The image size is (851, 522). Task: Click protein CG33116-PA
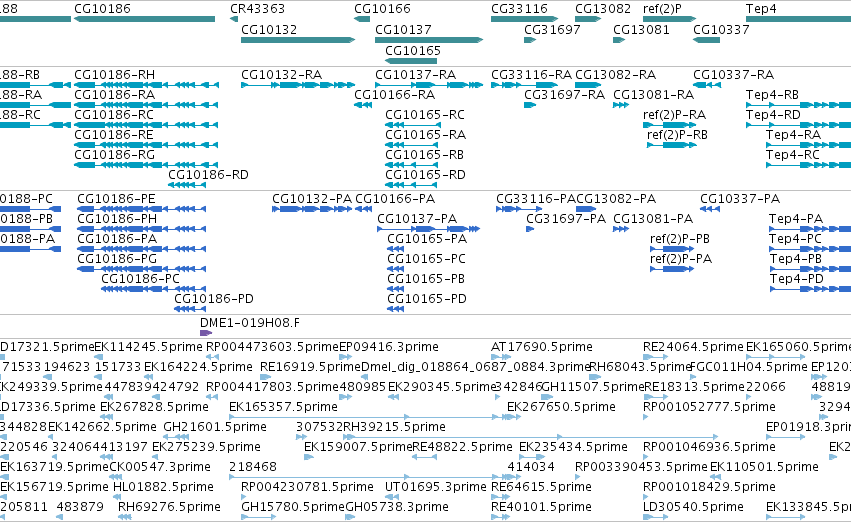(x=536, y=199)
